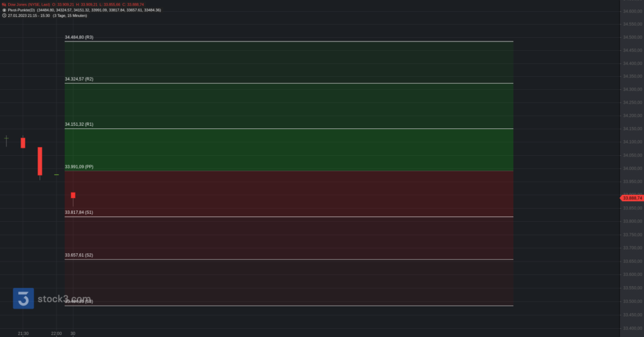Click the red current price tag 33.888,74
644x337 pixels.
[630, 198]
